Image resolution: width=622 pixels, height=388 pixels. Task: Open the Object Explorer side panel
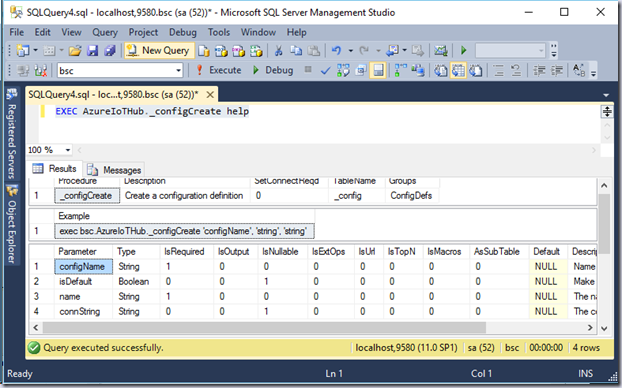12,225
